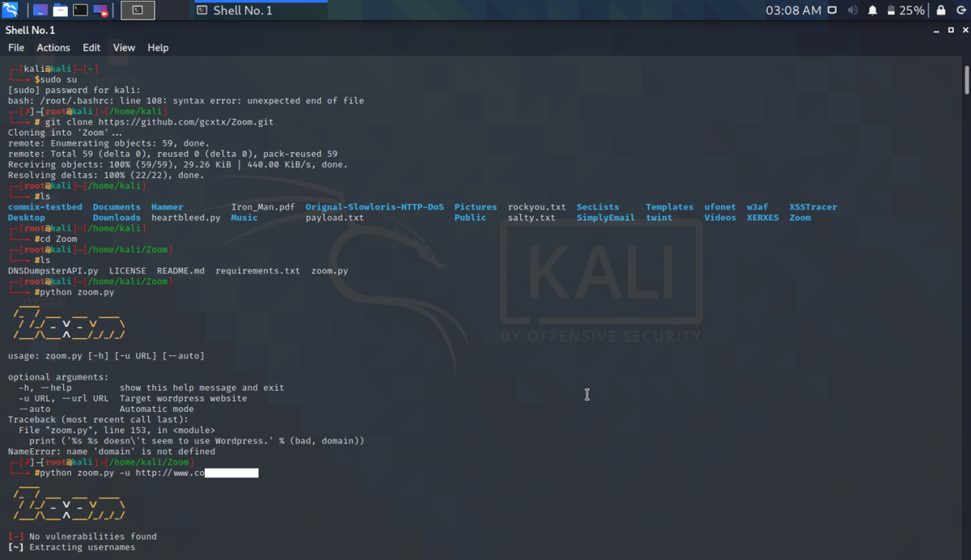The image size is (971, 560).
Task: Click the SecLists directory name
Action: click(598, 207)
